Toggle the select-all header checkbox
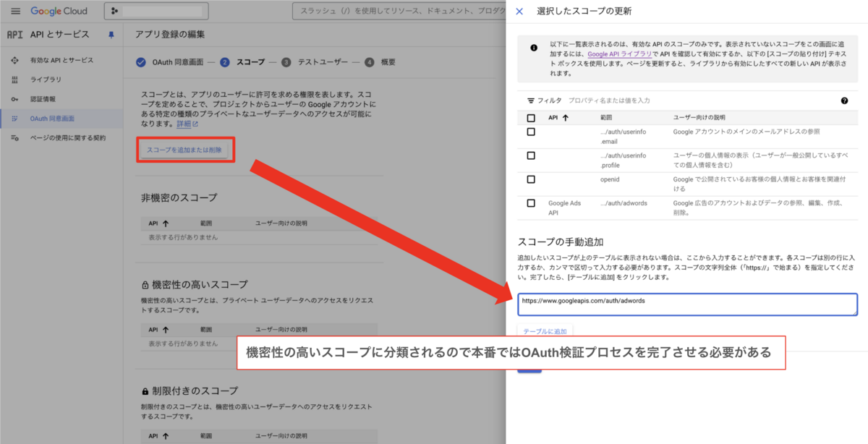868x444 pixels. tap(531, 117)
